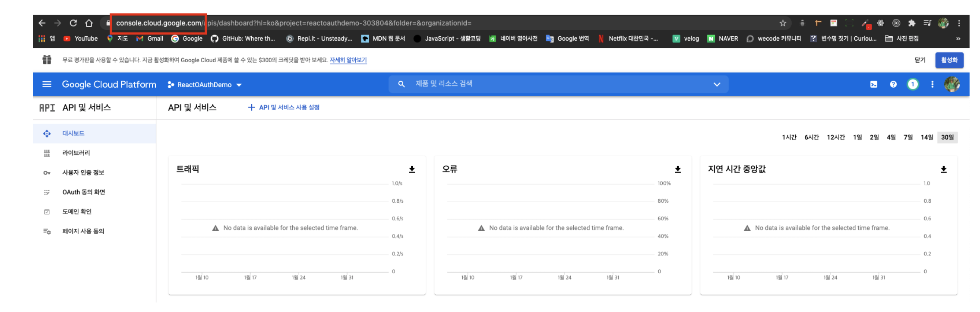Image resolution: width=980 pixels, height=312 pixels.
Task: Click API 및 서비스 사용 설정
Action: [x=284, y=107]
